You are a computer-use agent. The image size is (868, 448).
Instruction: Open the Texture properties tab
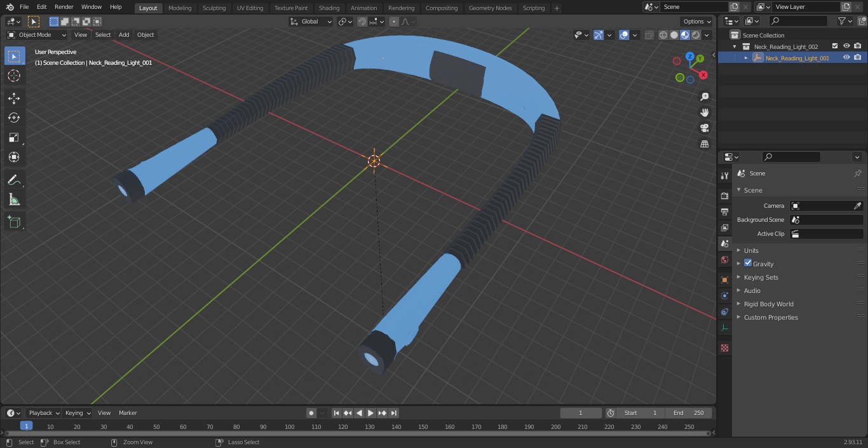(724, 348)
